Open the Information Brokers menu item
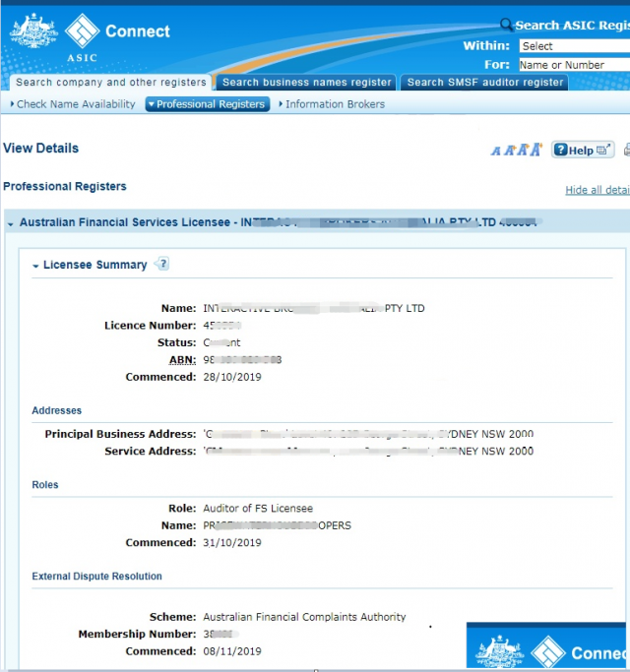Image resolution: width=630 pixels, height=672 pixels. 333,104
